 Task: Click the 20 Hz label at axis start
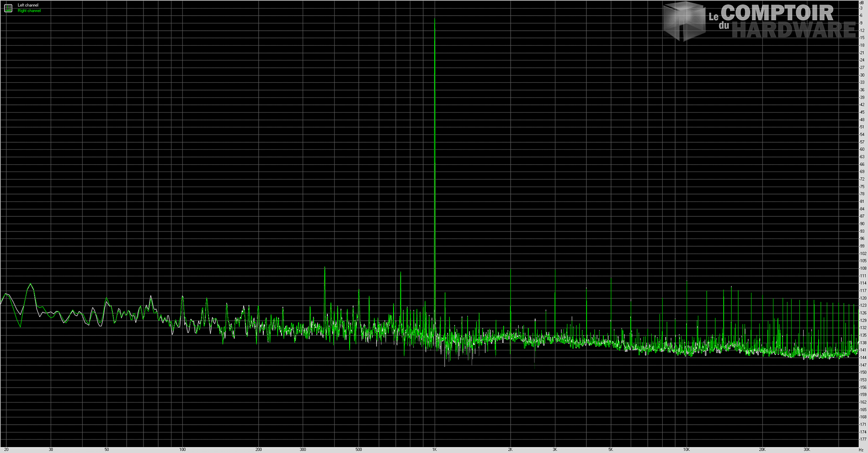[6, 450]
